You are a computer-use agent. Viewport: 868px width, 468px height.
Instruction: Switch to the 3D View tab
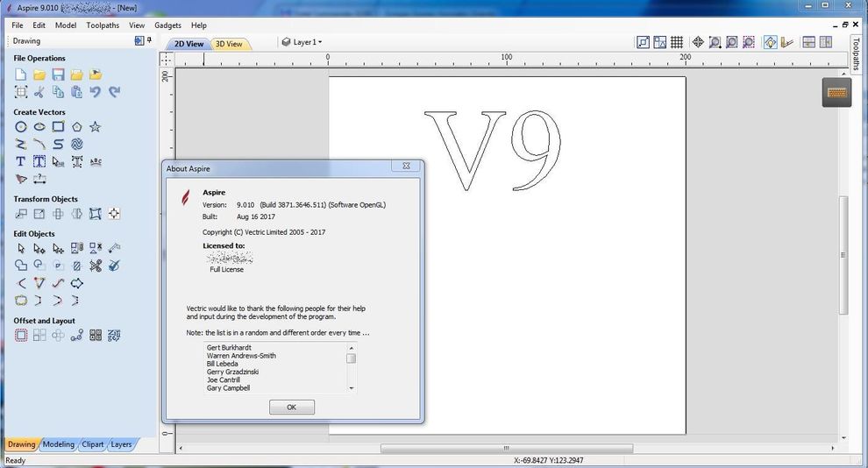pyautogui.click(x=229, y=44)
